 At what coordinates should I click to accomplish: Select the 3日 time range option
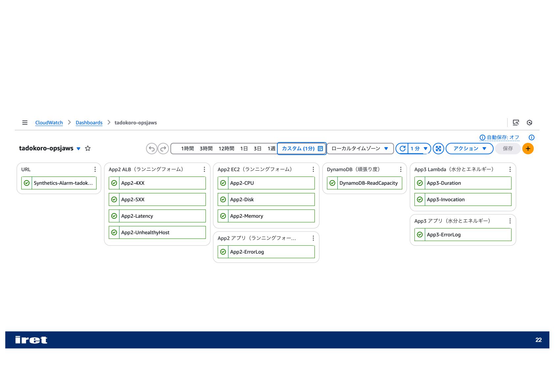258,149
